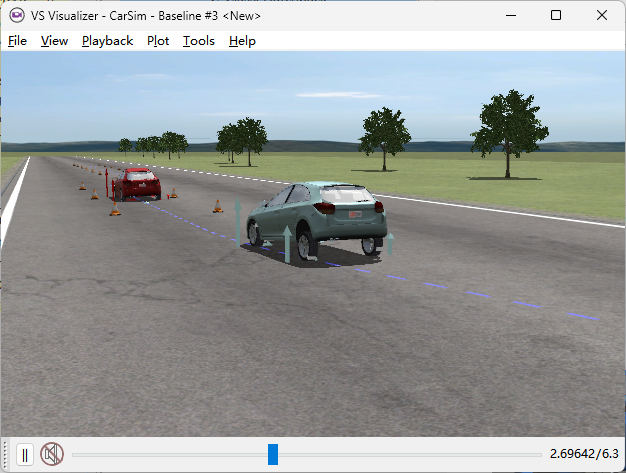Pause the simulation playback
The height and width of the screenshot is (473, 626).
click(x=25, y=455)
